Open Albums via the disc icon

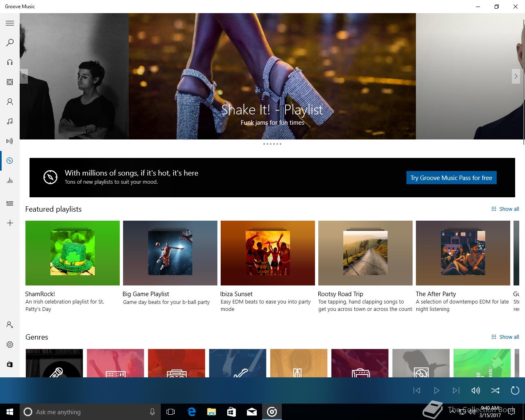pyautogui.click(x=10, y=82)
